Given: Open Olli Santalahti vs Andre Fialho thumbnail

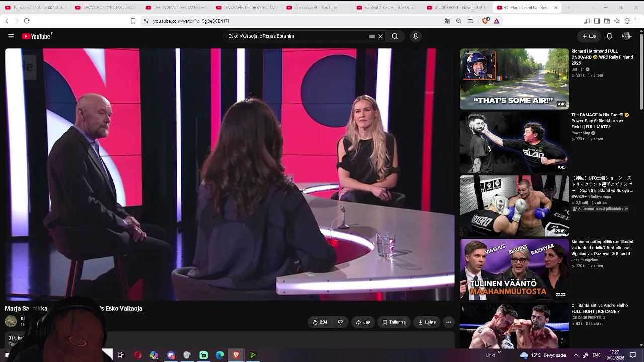Looking at the screenshot, I should click(x=514, y=325).
